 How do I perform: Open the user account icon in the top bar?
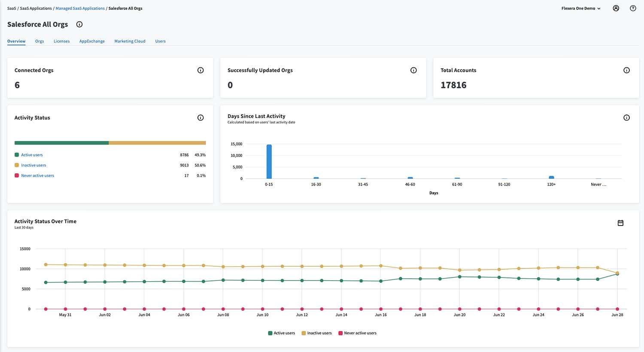616,8
